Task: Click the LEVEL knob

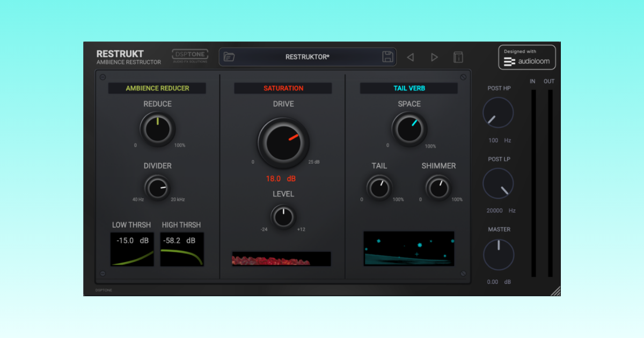Action: (283, 217)
